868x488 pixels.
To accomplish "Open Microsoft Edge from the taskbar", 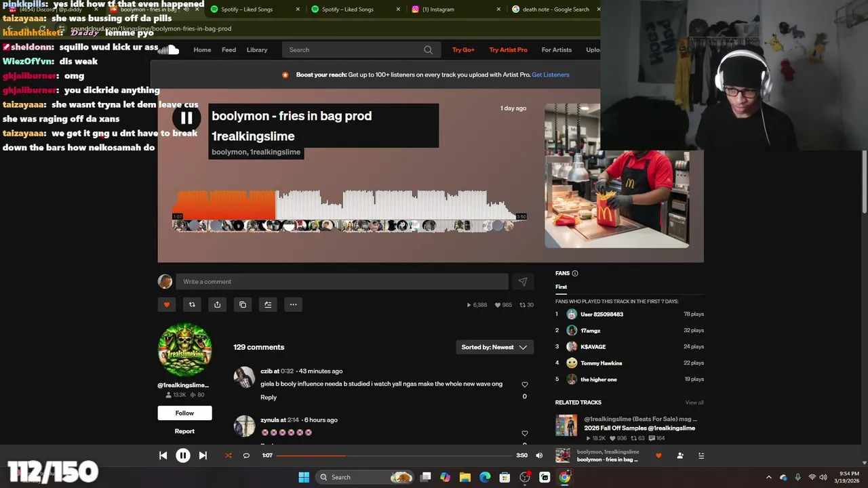I will point(485,477).
